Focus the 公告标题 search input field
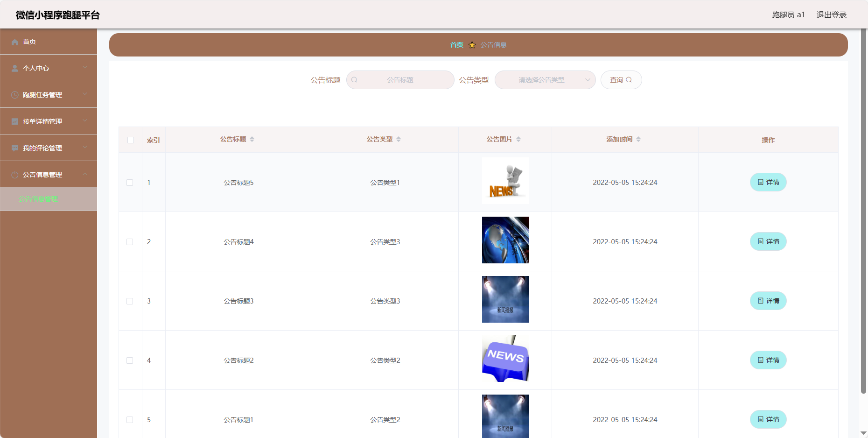 (400, 80)
